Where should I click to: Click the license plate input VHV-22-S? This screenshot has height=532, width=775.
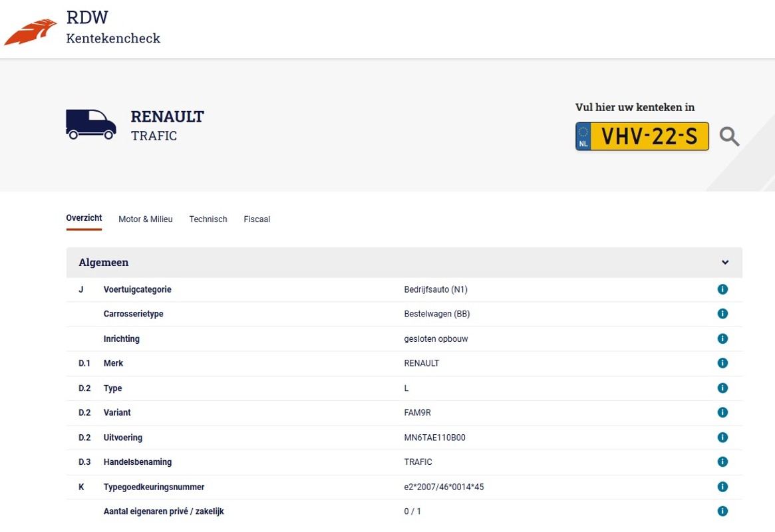click(x=642, y=136)
